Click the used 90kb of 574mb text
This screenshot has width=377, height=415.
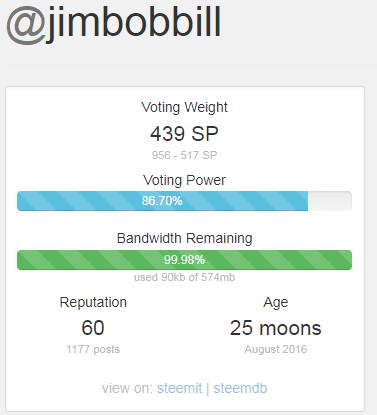pos(184,277)
